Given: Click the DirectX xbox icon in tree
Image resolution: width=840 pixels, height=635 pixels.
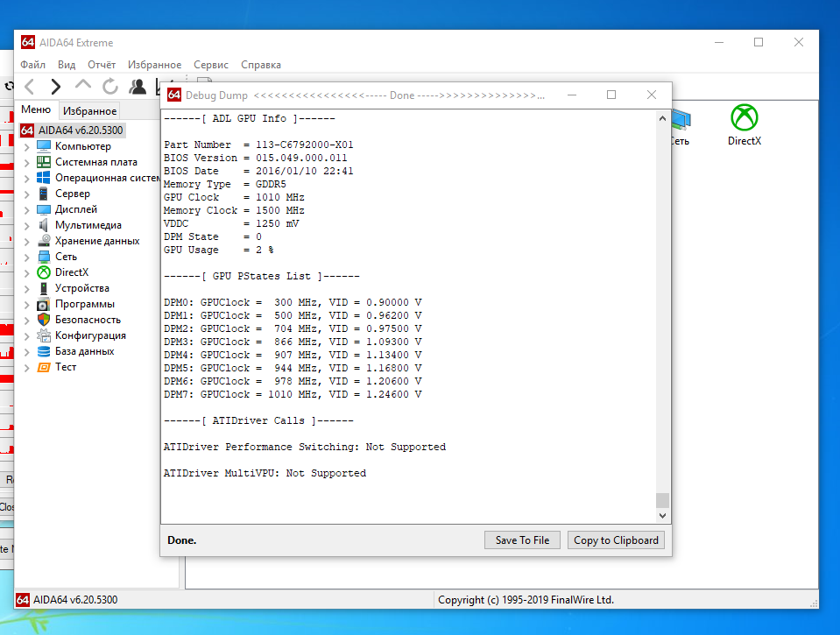Looking at the screenshot, I should tap(44, 272).
